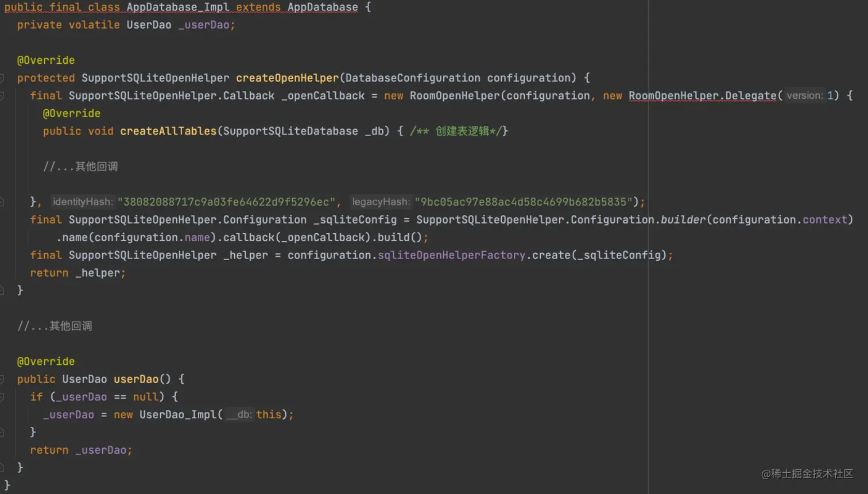Click the @Override annotation above createOpenHelper
Viewport: 868px width, 494px height.
pyautogui.click(x=46, y=60)
